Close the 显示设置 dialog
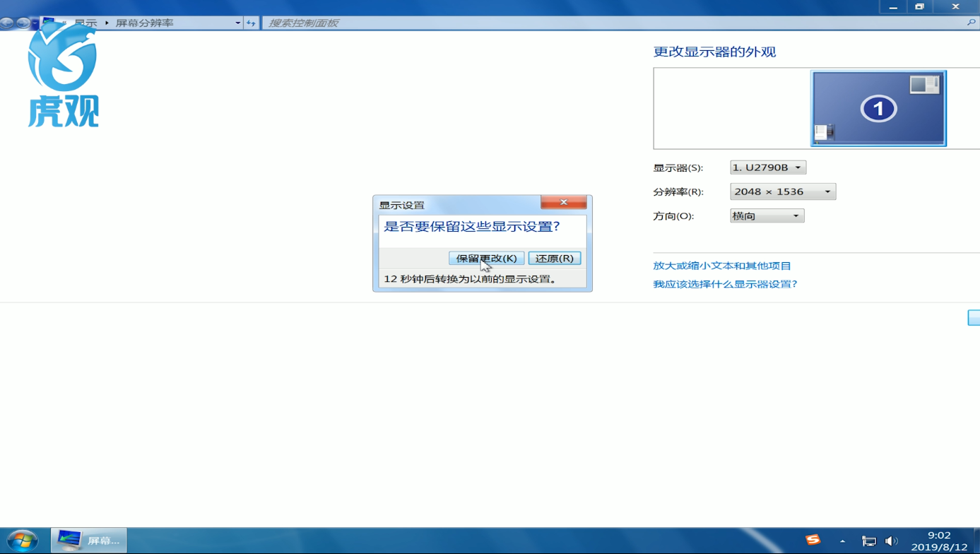Image resolution: width=980 pixels, height=554 pixels. click(563, 202)
